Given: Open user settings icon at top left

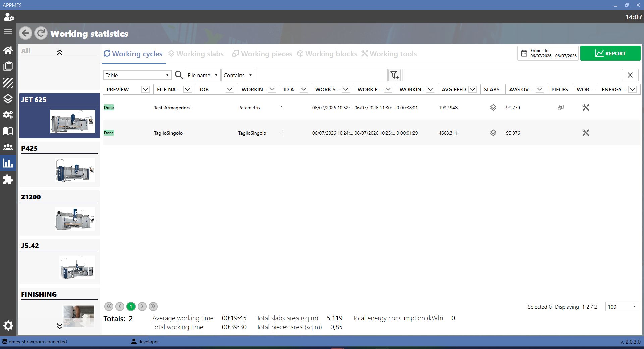Looking at the screenshot, I should point(9,17).
